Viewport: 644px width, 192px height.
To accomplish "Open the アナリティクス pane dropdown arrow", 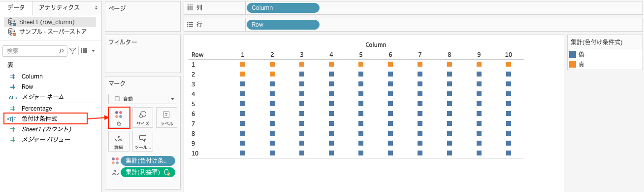I will (x=96, y=8).
